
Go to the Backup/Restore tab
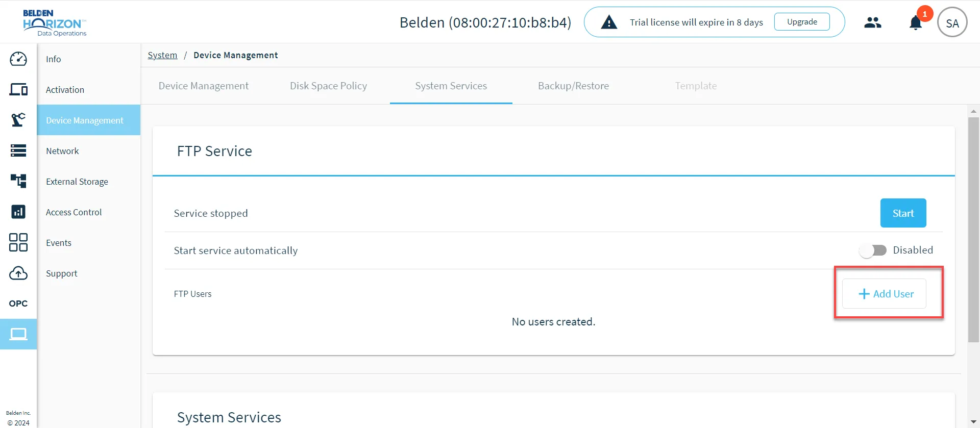(574, 86)
